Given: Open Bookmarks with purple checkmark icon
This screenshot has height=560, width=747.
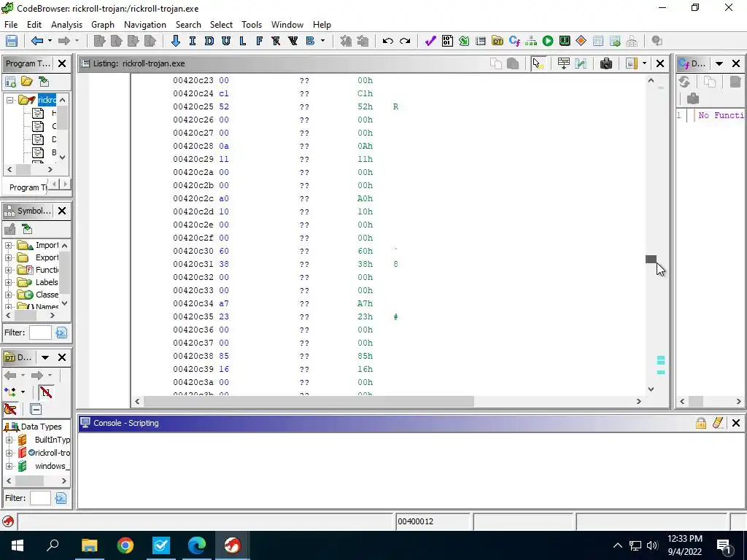Looking at the screenshot, I should coord(430,41).
